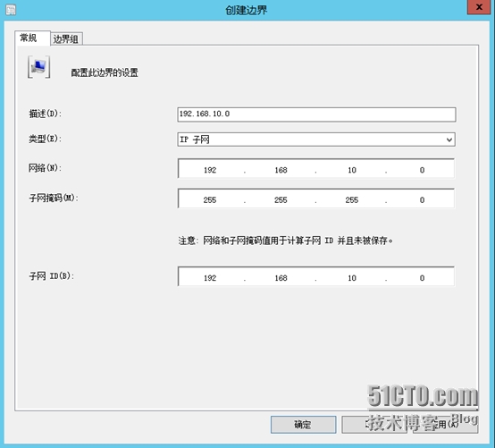Viewport: 495px width, 448px height.
Task: Click the 10 octet in 子网 ID
Action: pyautogui.click(x=352, y=278)
